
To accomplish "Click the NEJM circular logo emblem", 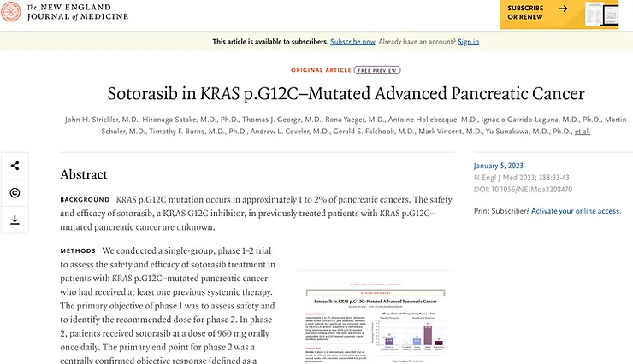I will 11,12.
